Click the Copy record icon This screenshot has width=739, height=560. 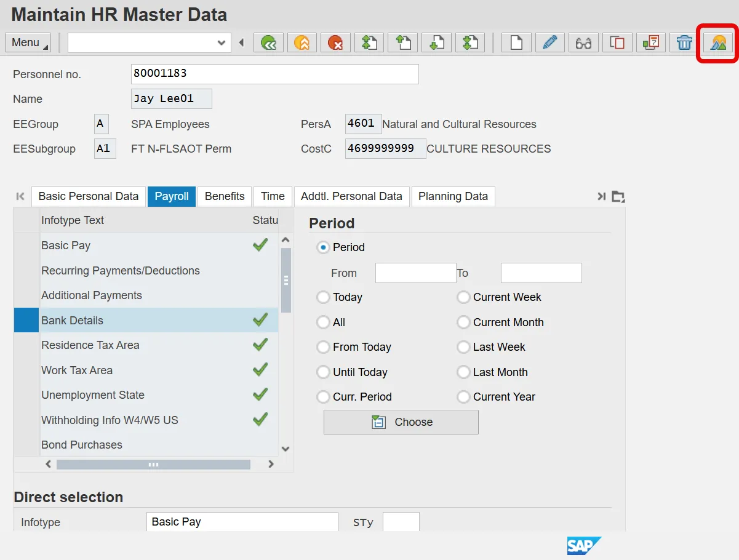(617, 42)
